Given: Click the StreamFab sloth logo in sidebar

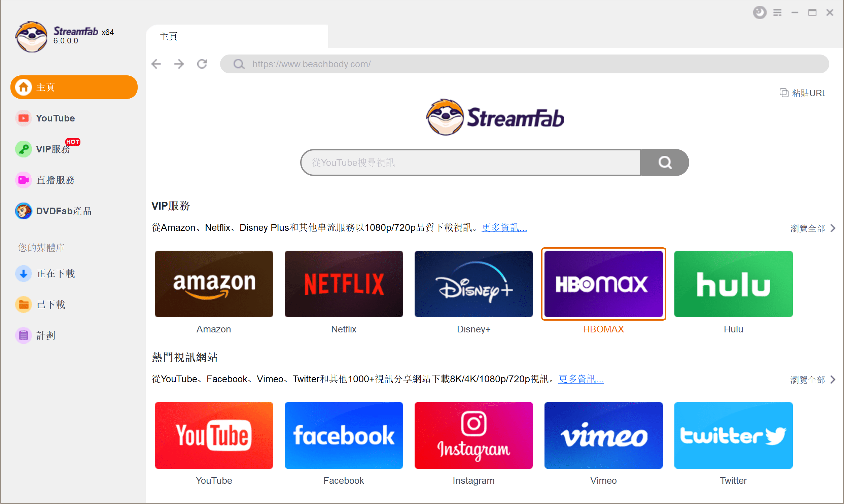Looking at the screenshot, I should pyautogui.click(x=31, y=36).
